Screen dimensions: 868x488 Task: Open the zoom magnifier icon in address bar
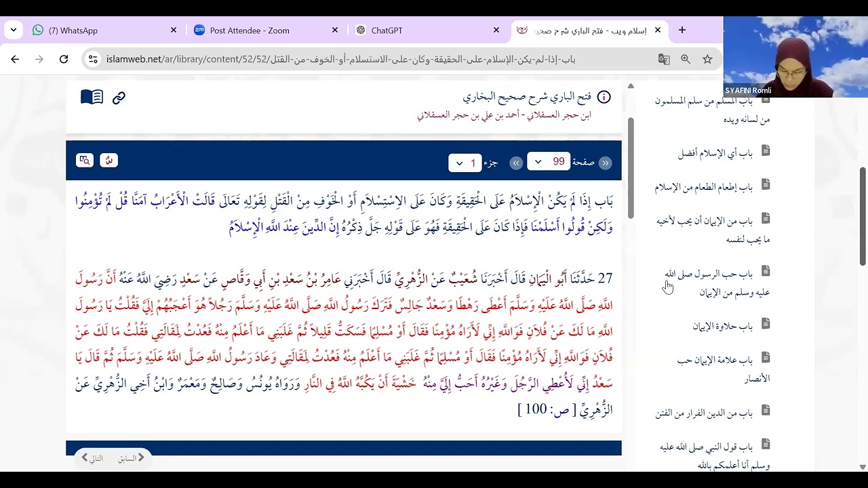(686, 59)
